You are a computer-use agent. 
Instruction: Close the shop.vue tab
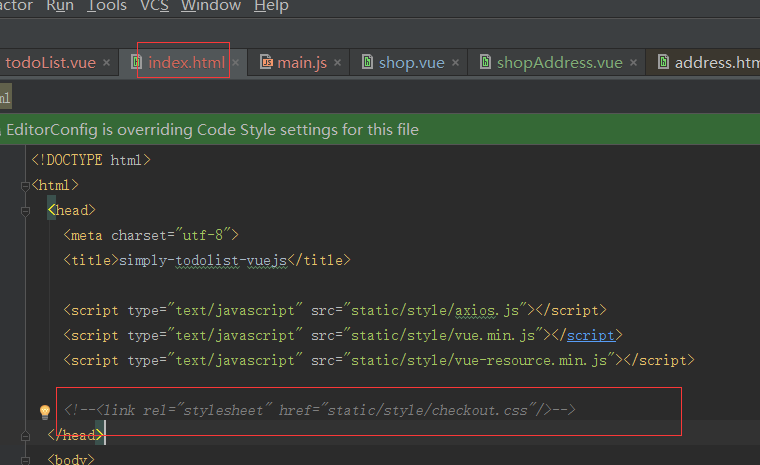[x=456, y=63]
